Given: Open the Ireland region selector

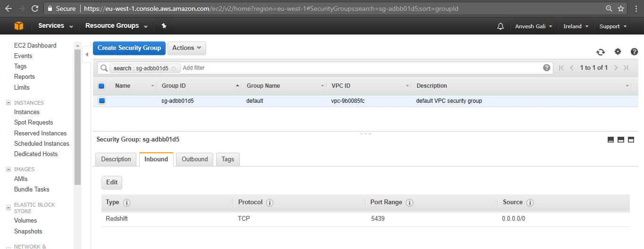Looking at the screenshot, I should click(576, 26).
